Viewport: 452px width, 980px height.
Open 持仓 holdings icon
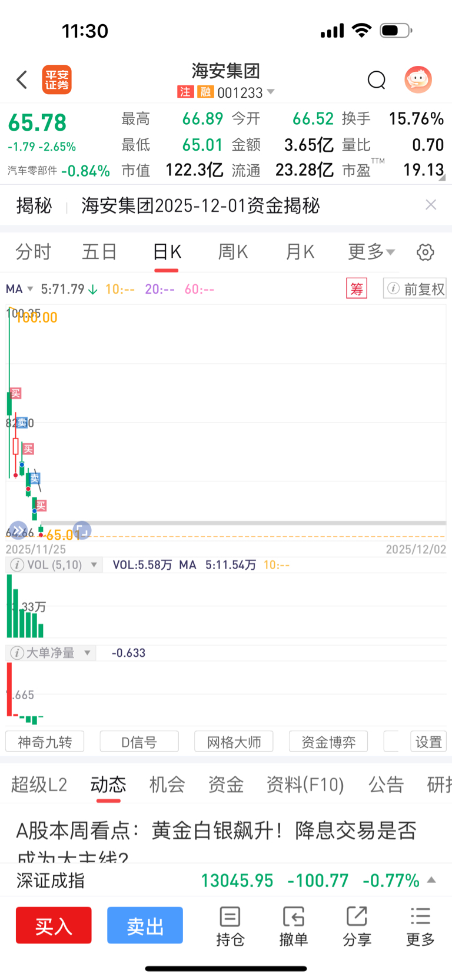pos(230,926)
